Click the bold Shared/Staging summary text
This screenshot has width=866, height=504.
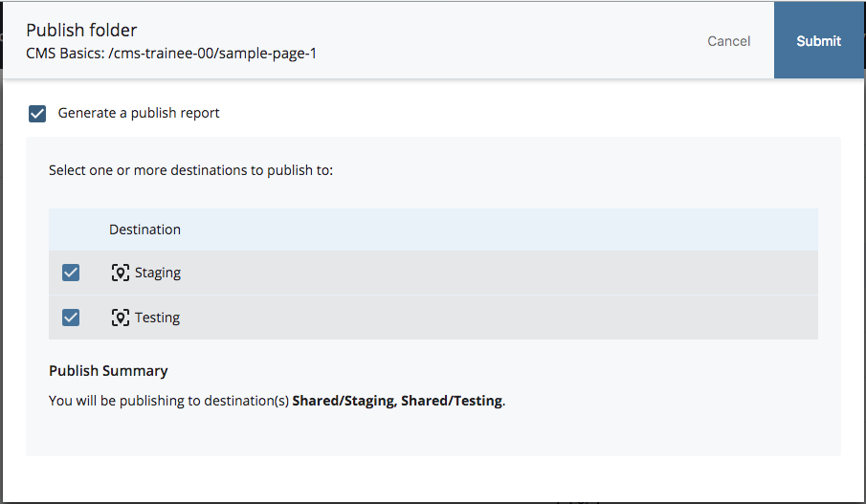[x=344, y=401]
